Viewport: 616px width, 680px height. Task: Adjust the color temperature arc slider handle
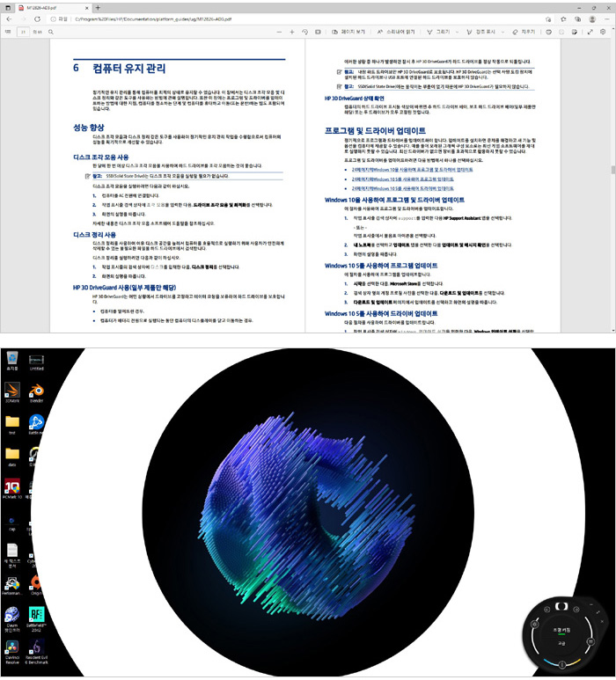561,664
